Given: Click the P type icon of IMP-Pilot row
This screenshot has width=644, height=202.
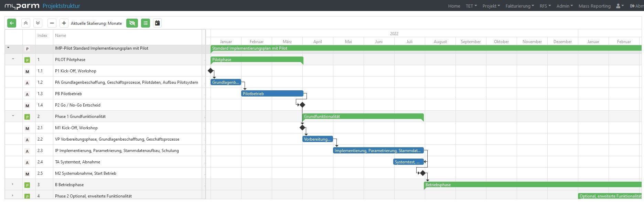Looking at the screenshot, I should [x=27, y=49].
